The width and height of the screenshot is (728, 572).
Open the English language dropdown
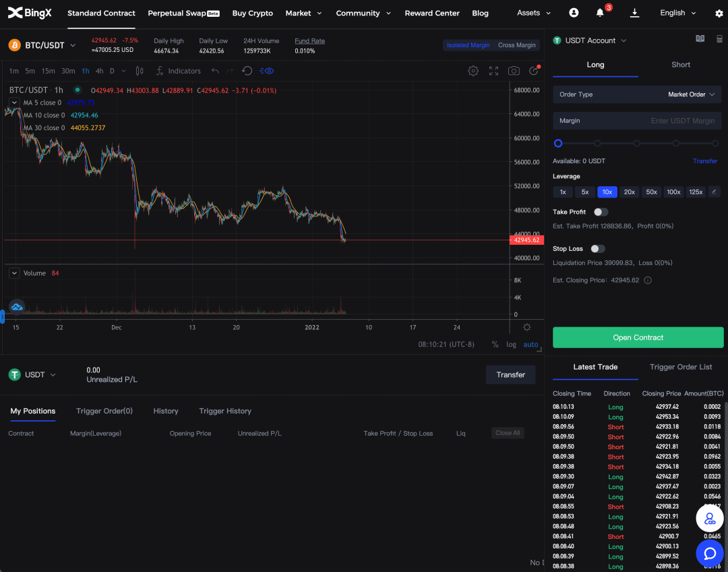point(678,13)
